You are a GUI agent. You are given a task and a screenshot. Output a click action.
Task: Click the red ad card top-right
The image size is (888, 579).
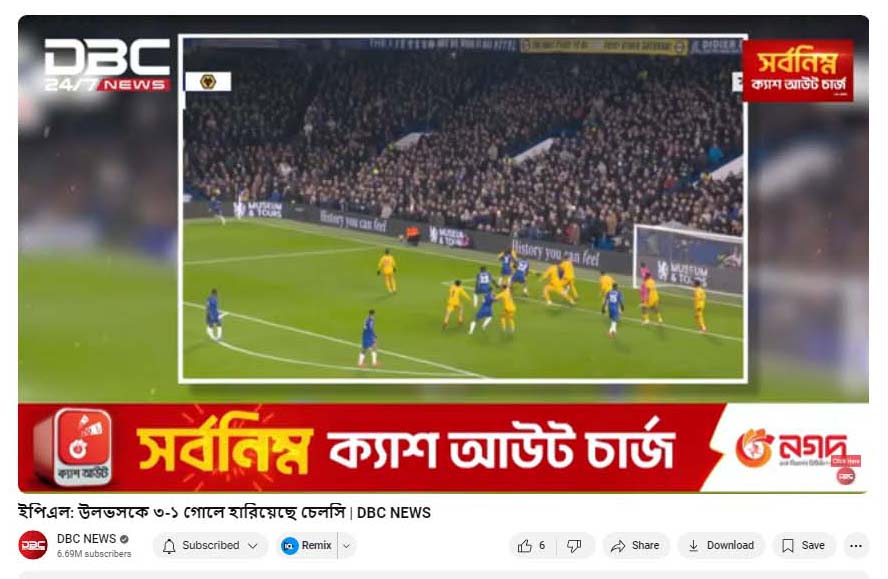[797, 71]
